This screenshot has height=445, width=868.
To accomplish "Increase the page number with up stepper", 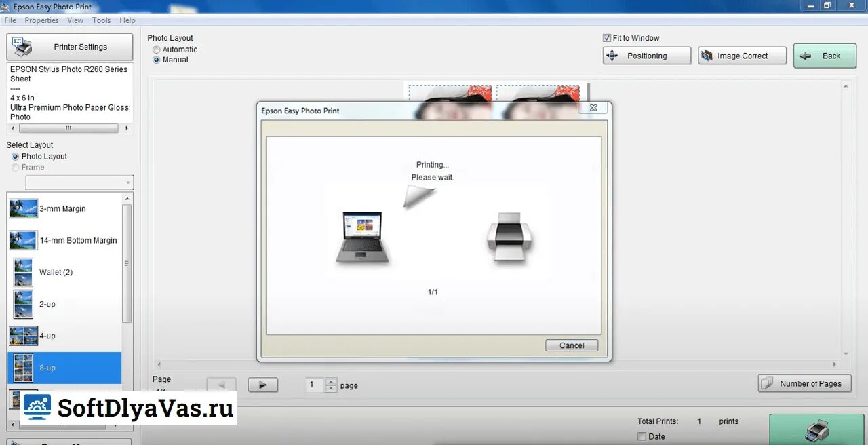I will point(331,381).
